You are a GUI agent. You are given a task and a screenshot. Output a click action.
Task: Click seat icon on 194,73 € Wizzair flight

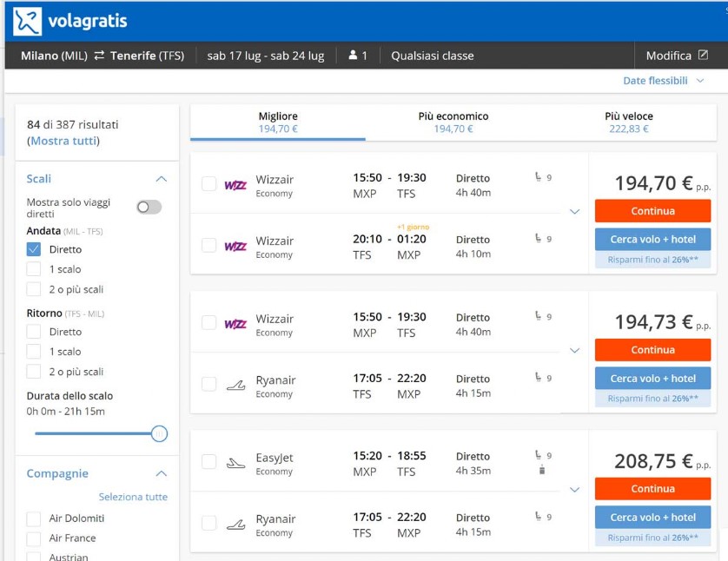pos(538,316)
